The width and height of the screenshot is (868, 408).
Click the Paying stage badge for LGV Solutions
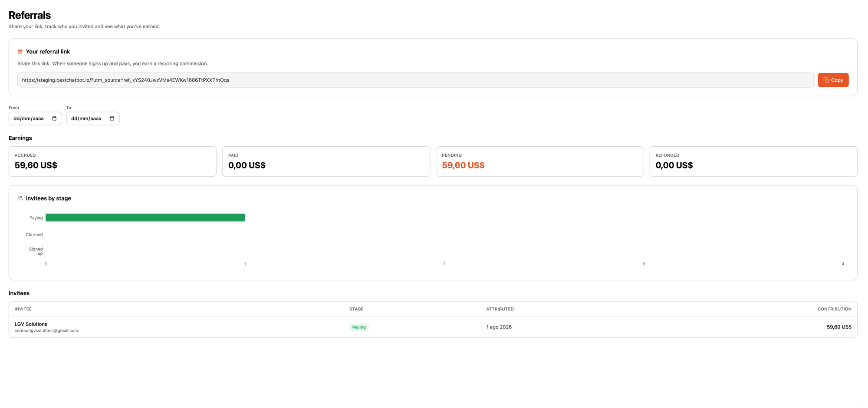(359, 327)
